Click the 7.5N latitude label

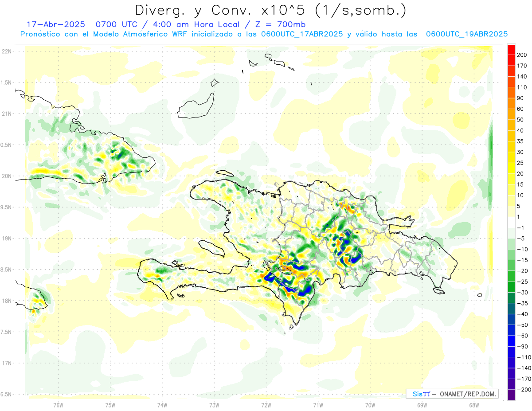point(7,332)
